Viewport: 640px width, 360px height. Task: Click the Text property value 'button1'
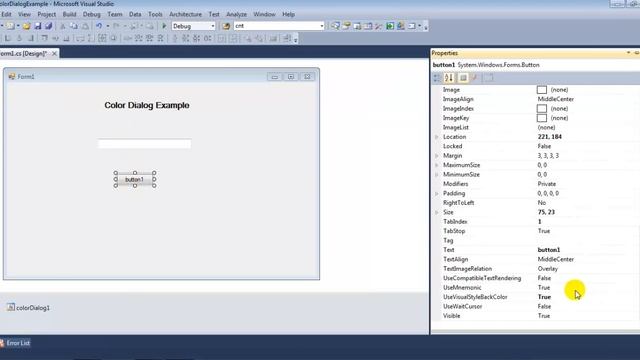point(549,250)
